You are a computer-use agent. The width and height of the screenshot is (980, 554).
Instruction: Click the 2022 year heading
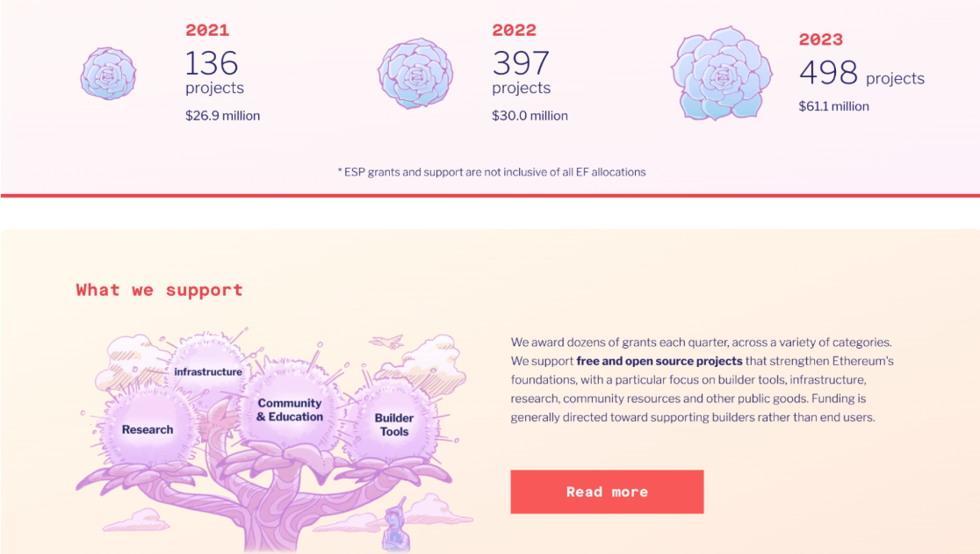click(x=515, y=30)
